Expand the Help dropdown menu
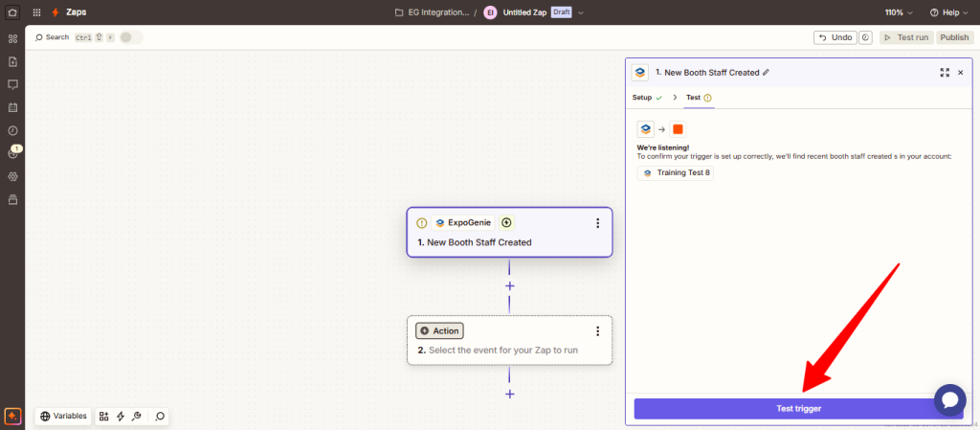 click(x=948, y=12)
